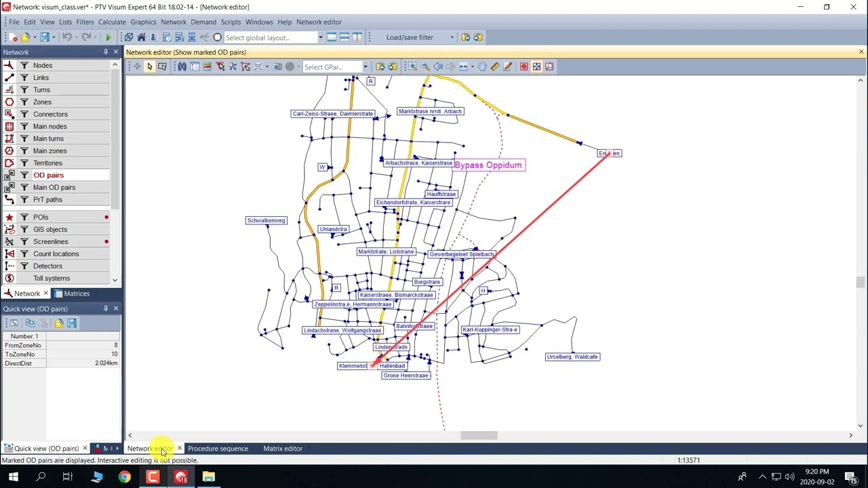Click the zoom out magnifier icon
The image size is (868, 488).
425,66
